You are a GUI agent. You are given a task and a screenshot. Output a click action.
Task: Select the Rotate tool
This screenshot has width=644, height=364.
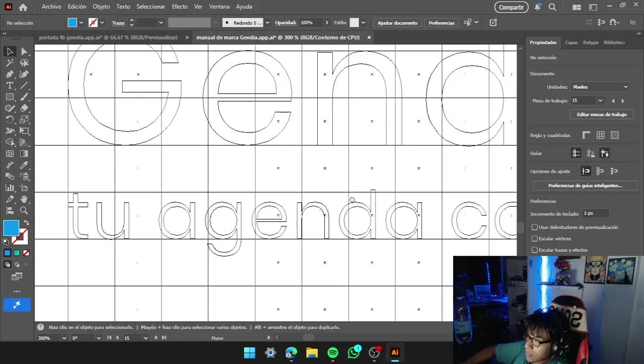click(x=10, y=120)
